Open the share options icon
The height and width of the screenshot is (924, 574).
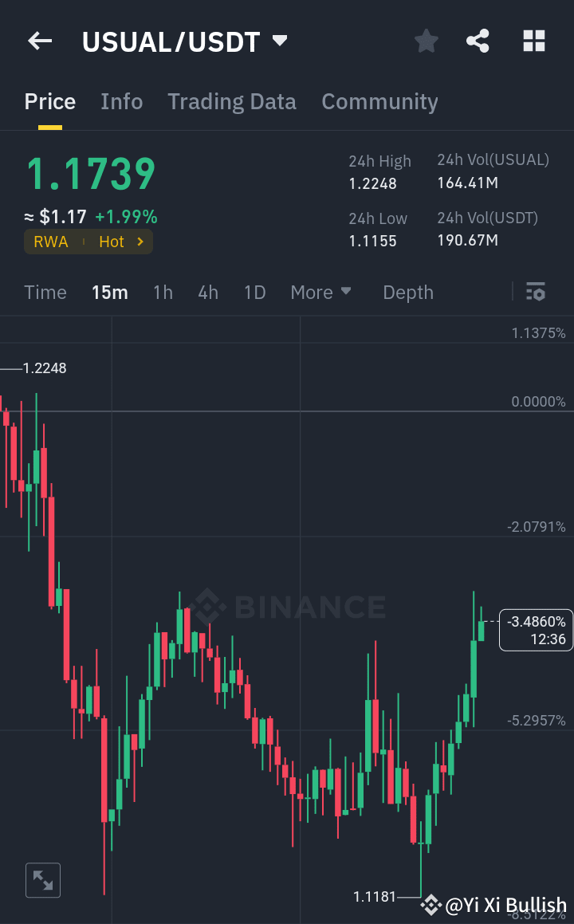coord(478,41)
